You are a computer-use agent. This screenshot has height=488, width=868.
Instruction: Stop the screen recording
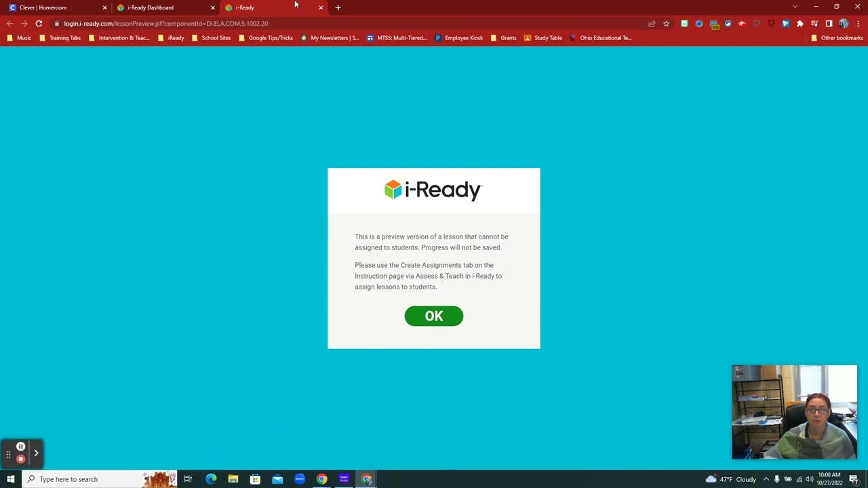click(20, 459)
